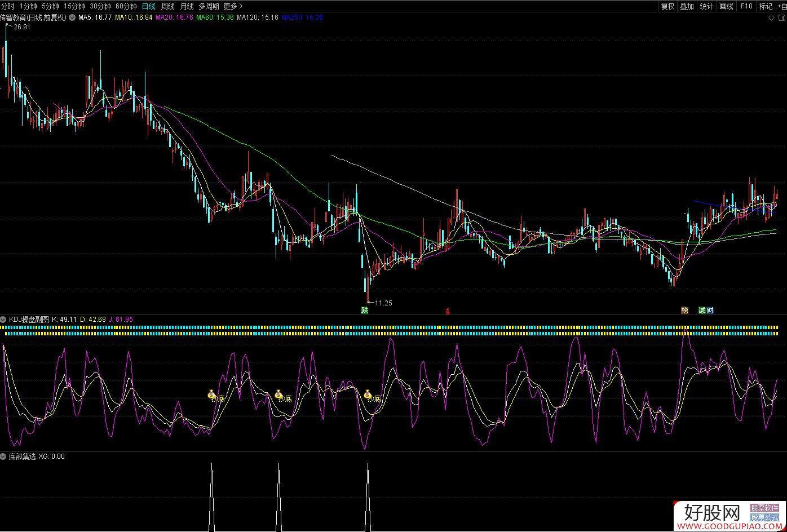The width and height of the screenshot is (787, 532).
Task: Click the 11.25 low price label
Action: (x=383, y=303)
